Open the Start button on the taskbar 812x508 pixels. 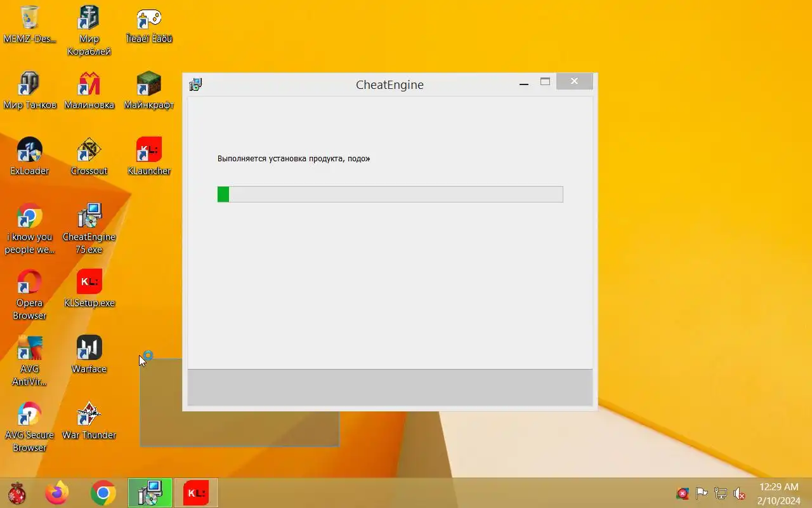click(x=17, y=493)
